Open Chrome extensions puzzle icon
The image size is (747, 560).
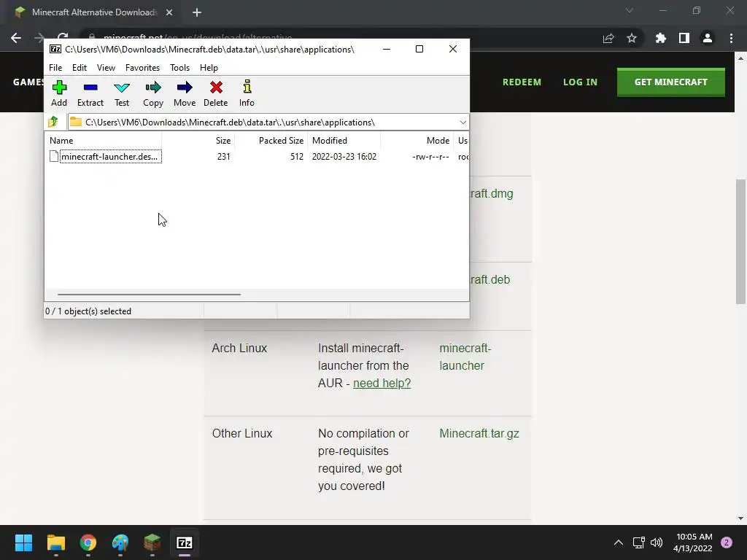661,38
